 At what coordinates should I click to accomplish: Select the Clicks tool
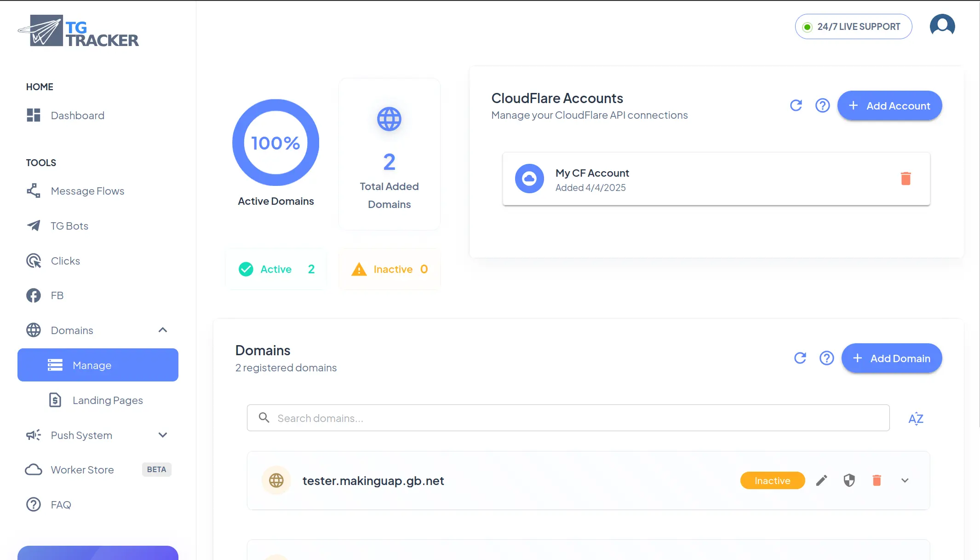(65, 260)
